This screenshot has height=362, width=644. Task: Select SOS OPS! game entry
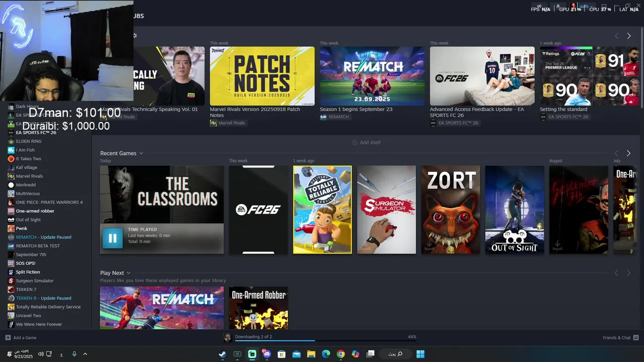point(26,263)
